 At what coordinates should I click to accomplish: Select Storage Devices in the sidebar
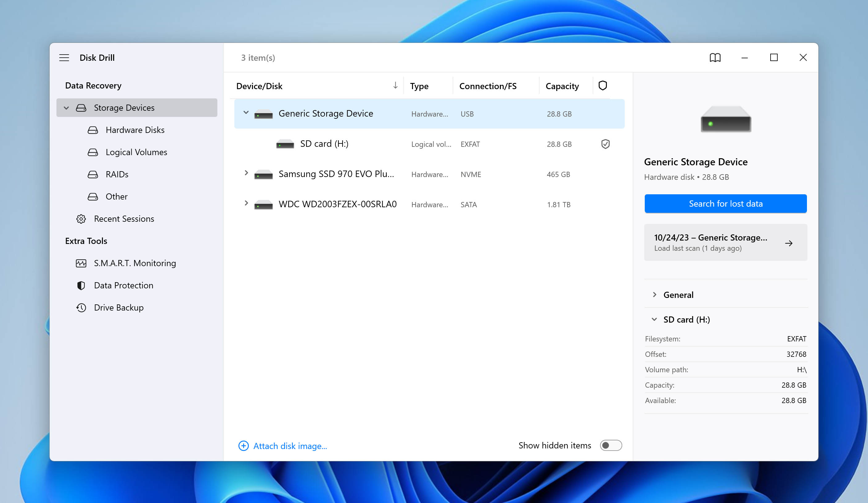tap(125, 107)
